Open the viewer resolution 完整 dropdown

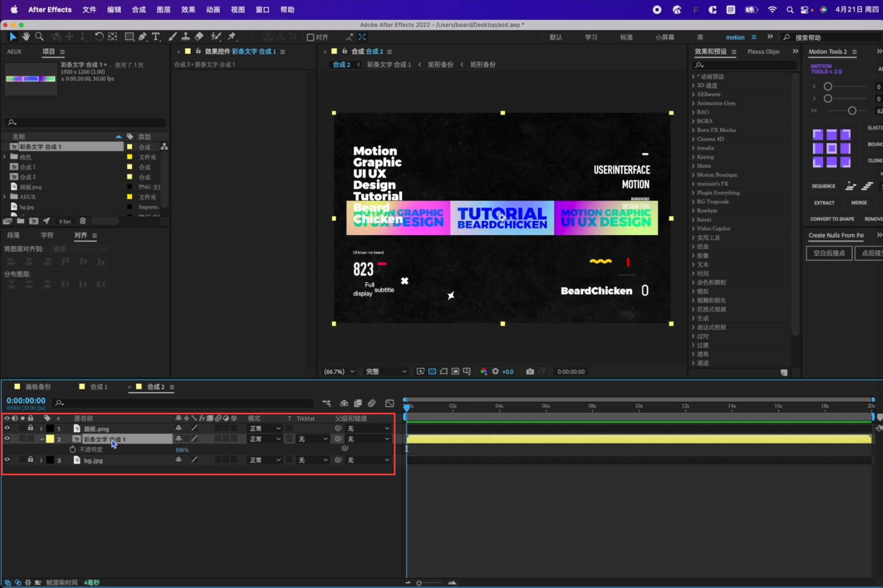coord(386,371)
